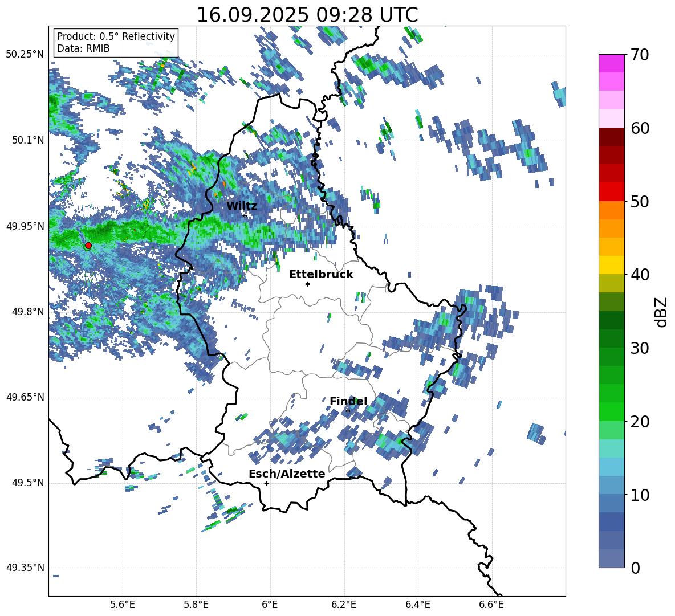The image size is (675, 616).
Task: Click the 30 colorbar tick label
Action: click(x=640, y=348)
